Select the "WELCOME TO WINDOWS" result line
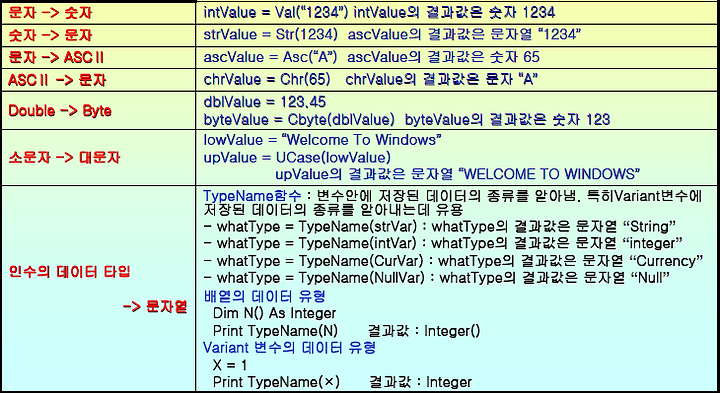Image resolution: width=720 pixels, height=393 pixels. pyautogui.click(x=458, y=174)
